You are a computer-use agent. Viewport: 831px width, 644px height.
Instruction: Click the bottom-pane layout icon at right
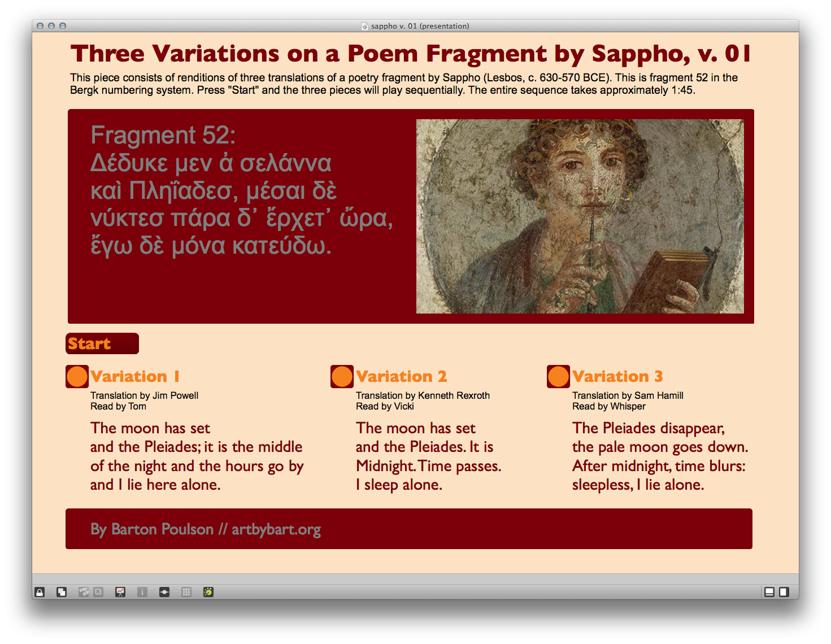coord(769,592)
